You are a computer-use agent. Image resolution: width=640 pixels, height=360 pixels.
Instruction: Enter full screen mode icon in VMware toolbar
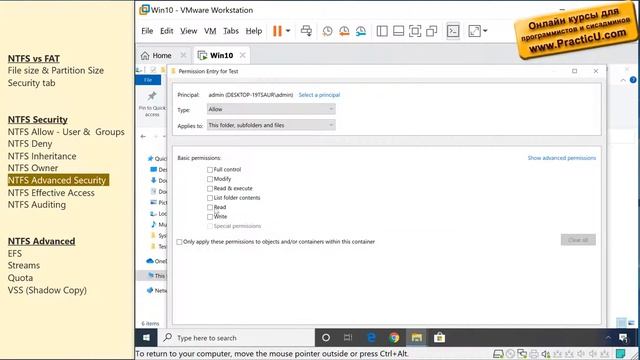point(415,31)
